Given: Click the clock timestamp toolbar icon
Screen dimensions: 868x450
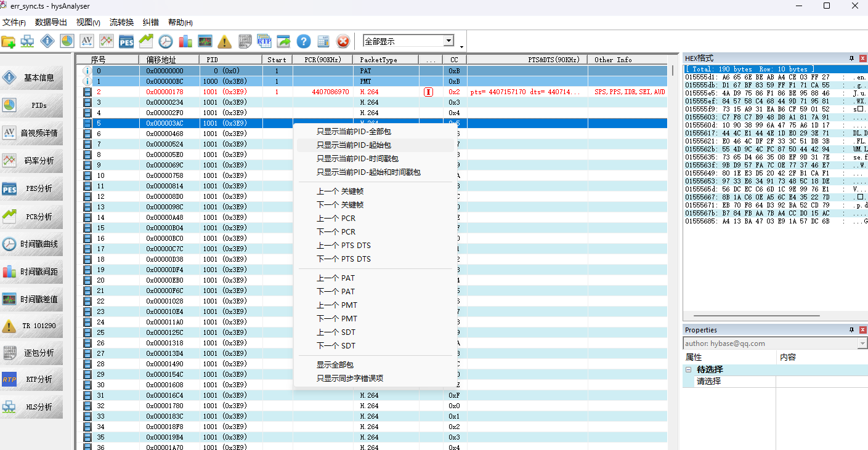Looking at the screenshot, I should click(166, 41).
